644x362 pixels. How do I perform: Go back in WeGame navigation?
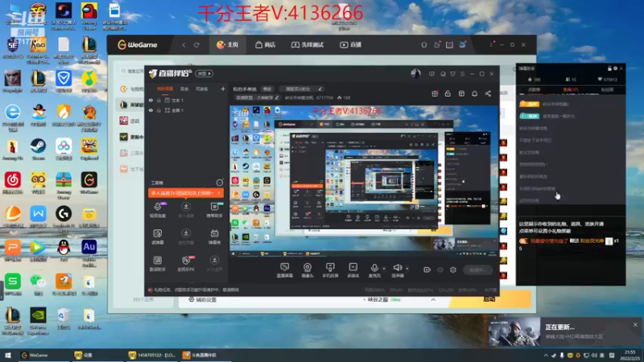click(x=184, y=45)
